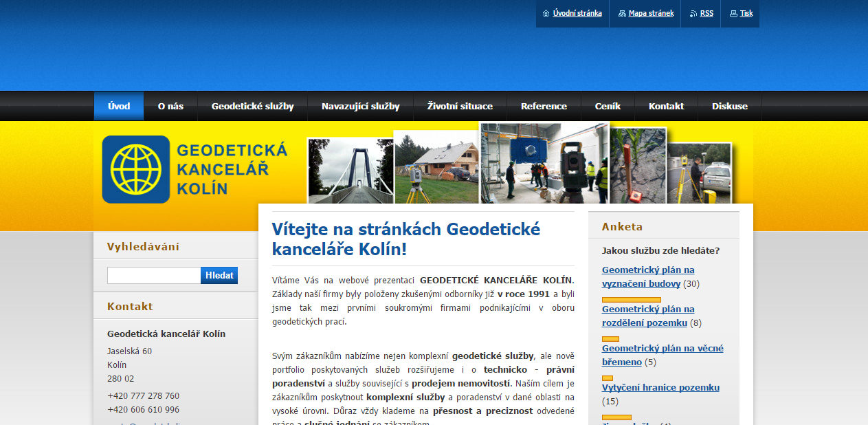Open the Úvod menu item
Viewport: 868px width, 425px height.
(119, 106)
